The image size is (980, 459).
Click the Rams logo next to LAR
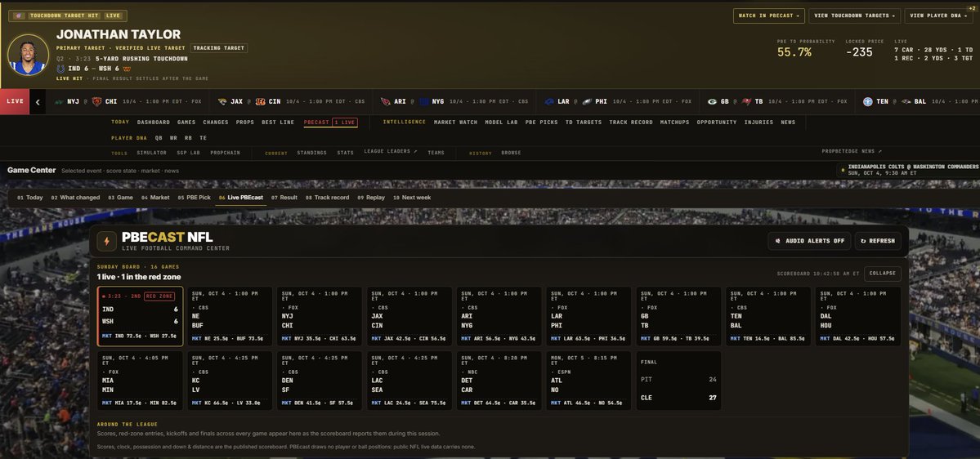coord(549,102)
